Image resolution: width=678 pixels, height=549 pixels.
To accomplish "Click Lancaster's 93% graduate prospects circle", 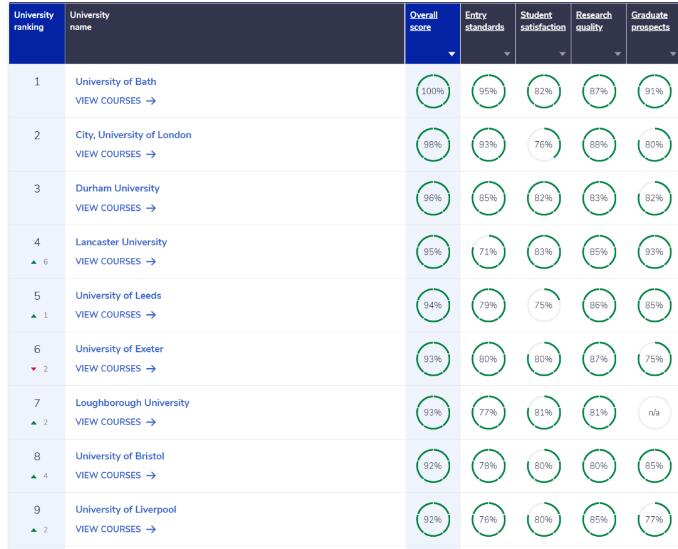I will pos(654,252).
